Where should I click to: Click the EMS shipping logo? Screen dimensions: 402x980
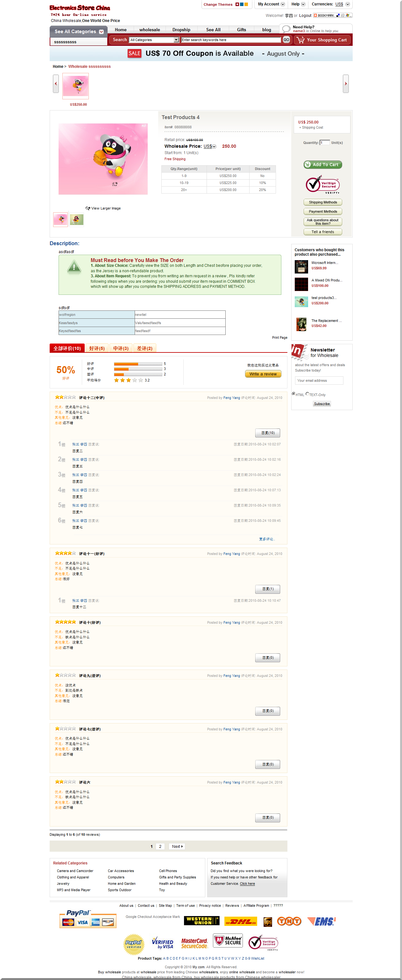point(322,921)
